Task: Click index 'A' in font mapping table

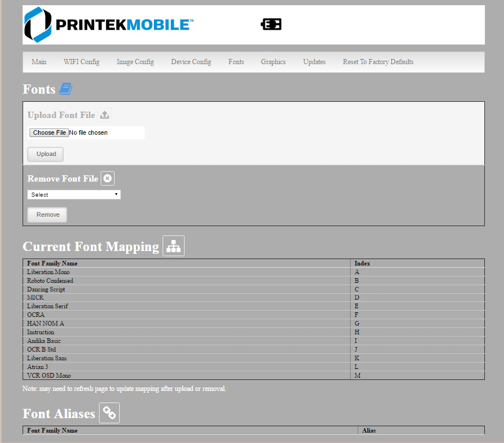Action: point(357,272)
